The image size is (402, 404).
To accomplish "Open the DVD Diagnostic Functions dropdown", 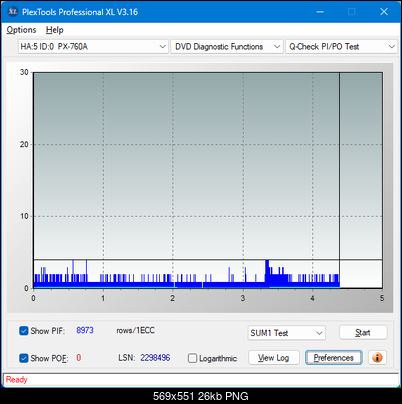I will coord(227,47).
